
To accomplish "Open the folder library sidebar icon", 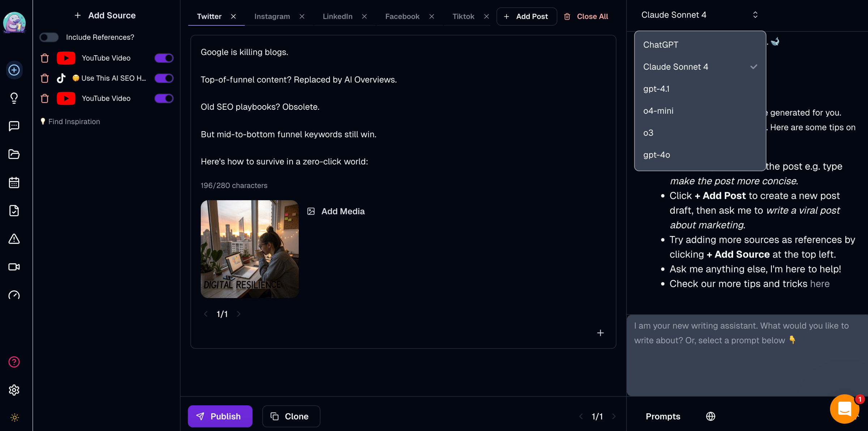I will click(x=14, y=154).
